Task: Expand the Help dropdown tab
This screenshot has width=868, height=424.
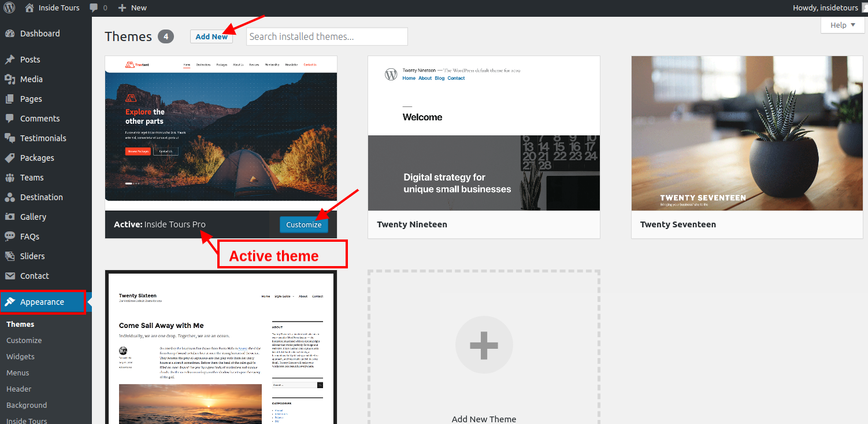Action: 843,25
